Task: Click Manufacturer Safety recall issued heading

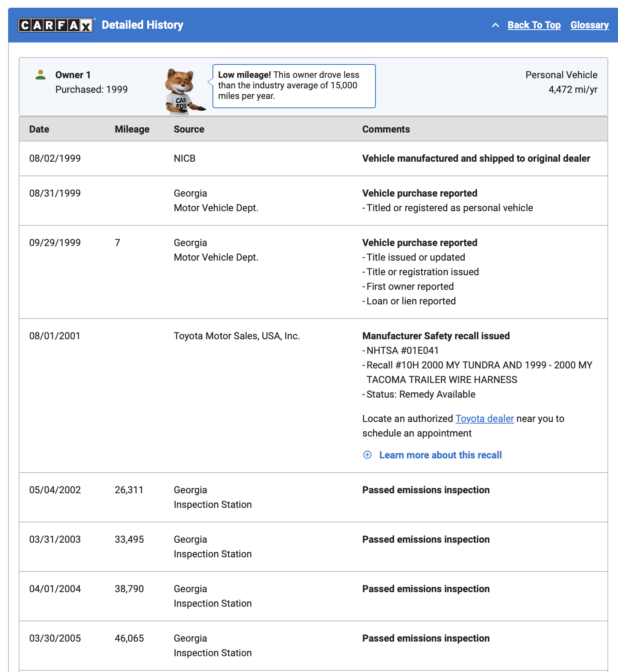Action: [x=436, y=336]
